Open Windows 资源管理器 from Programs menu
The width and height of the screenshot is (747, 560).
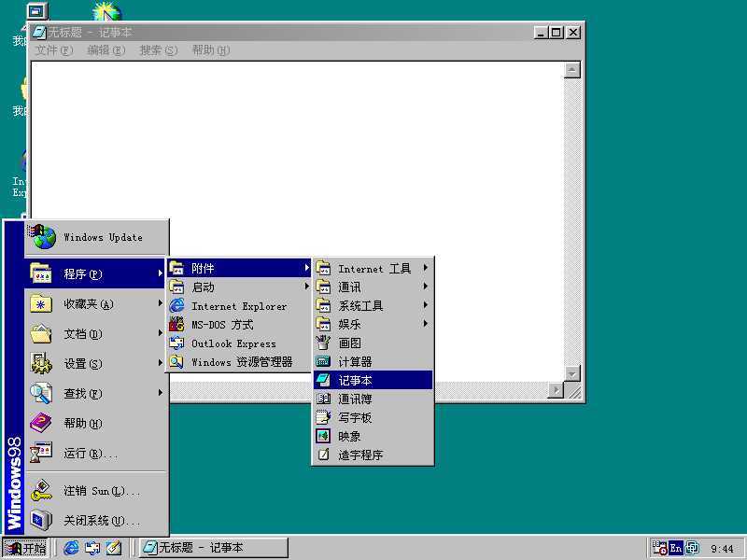coord(239,361)
